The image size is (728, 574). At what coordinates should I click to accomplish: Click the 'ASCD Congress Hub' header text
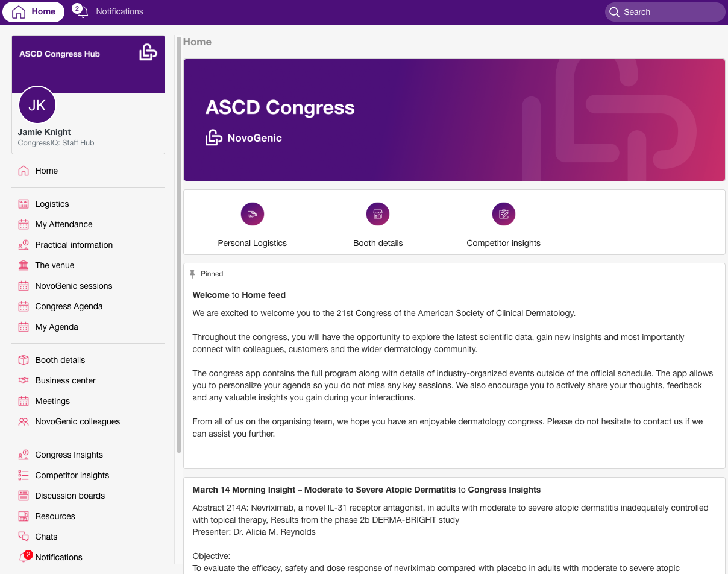(60, 54)
